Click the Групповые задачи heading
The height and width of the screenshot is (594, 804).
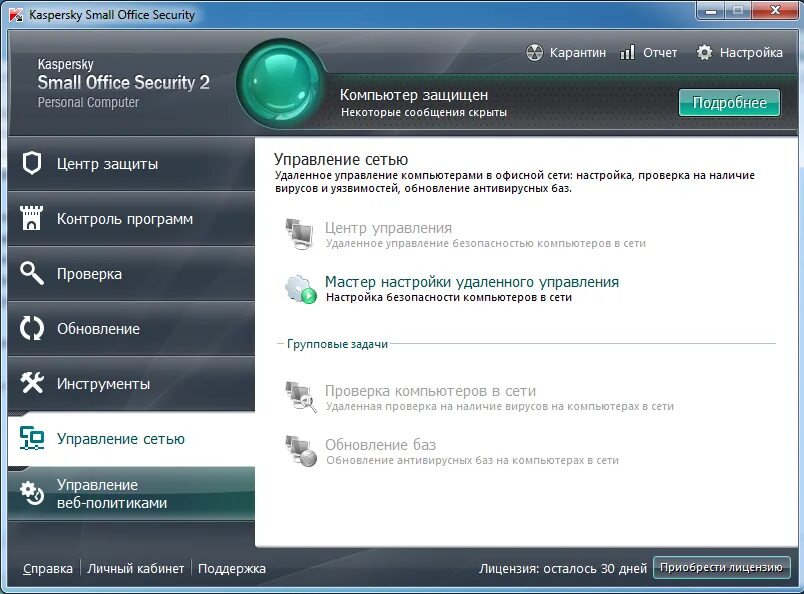click(x=337, y=344)
